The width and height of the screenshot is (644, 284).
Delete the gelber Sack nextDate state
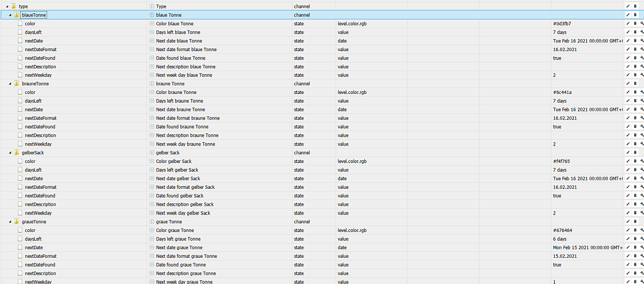click(635, 179)
